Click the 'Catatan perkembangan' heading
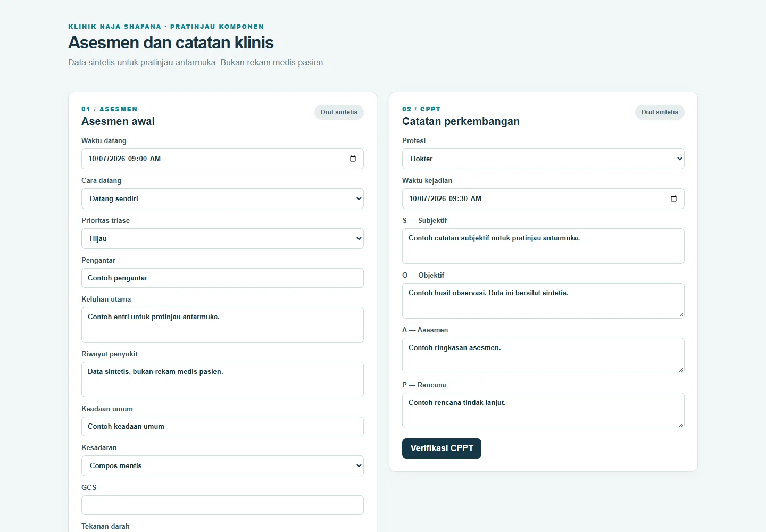766x532 pixels. 461,121
